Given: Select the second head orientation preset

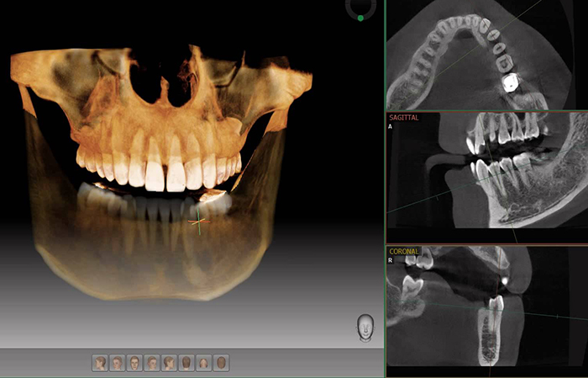Looking at the screenshot, I should click(x=118, y=363).
